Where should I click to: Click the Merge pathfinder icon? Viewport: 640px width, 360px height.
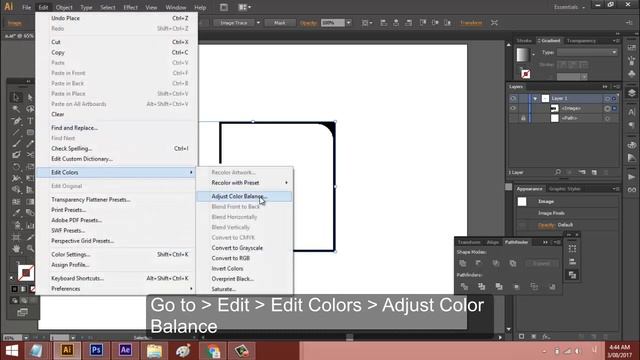point(499,287)
